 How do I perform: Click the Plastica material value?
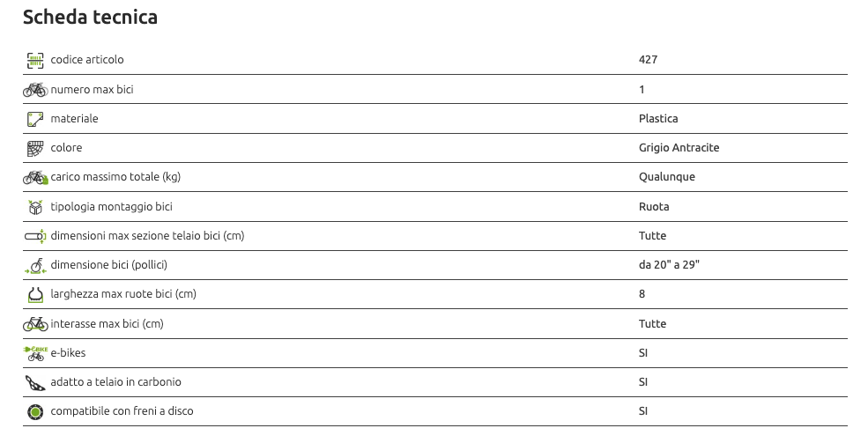(x=658, y=119)
